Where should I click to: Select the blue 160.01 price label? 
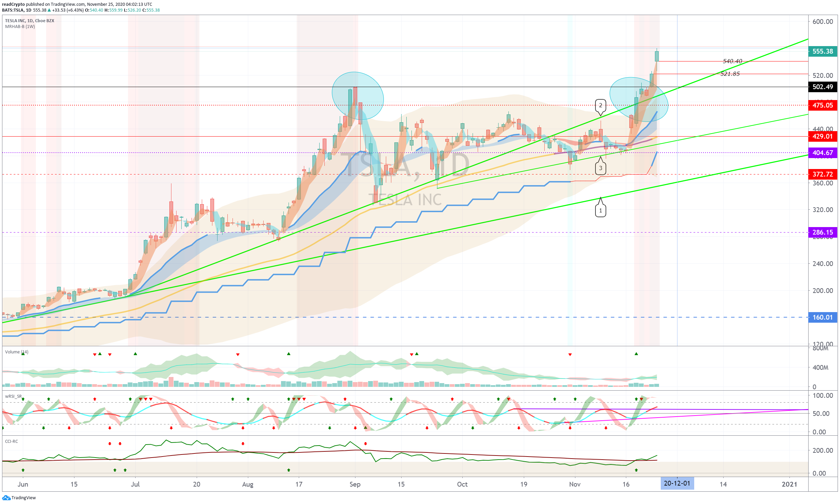pyautogui.click(x=823, y=317)
